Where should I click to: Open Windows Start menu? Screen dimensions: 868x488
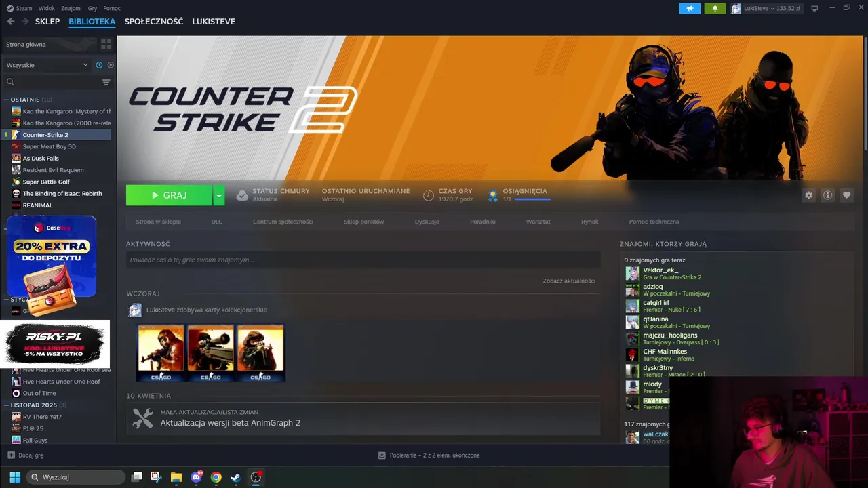(15, 477)
